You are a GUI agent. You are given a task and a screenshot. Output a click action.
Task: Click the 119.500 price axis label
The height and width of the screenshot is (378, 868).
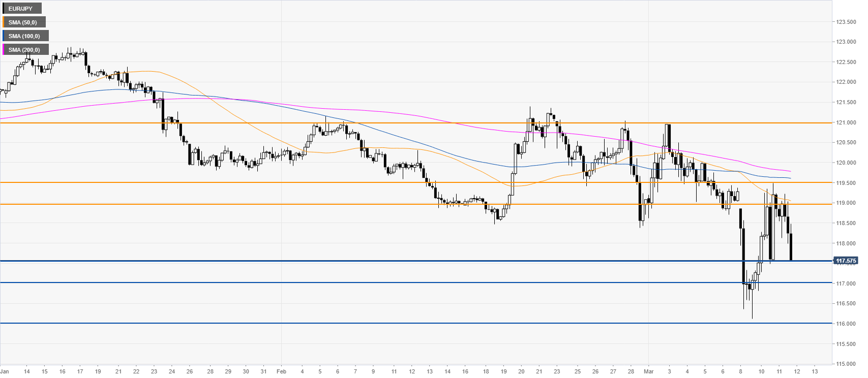tap(846, 183)
